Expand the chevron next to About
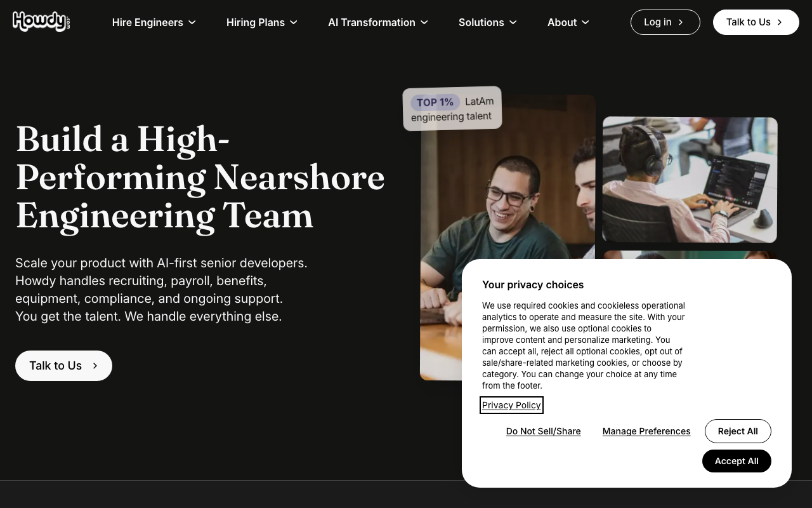 click(x=586, y=22)
